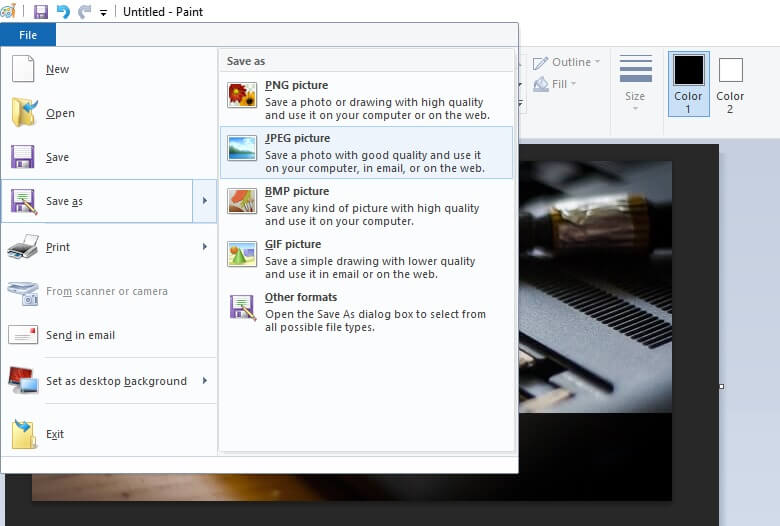Select Set as desktop background
This screenshot has width=780, height=526.
point(109,381)
